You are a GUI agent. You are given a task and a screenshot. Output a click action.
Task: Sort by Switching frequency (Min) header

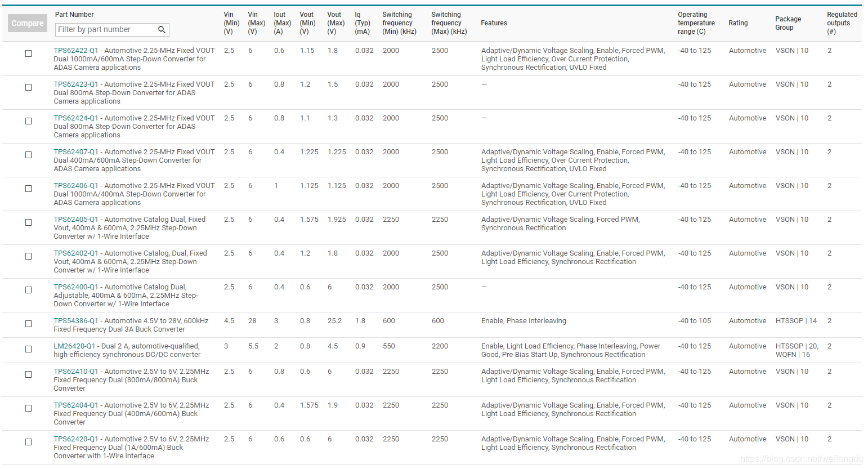pos(399,23)
